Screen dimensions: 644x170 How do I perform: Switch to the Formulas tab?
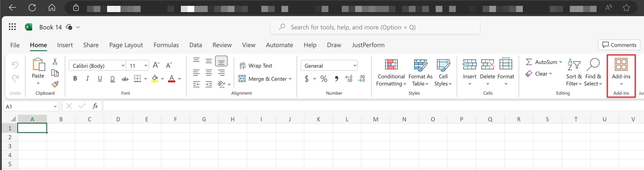click(x=166, y=45)
